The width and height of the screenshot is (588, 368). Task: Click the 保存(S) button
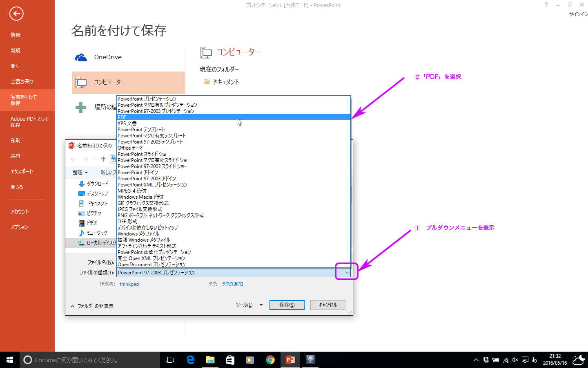(x=287, y=305)
